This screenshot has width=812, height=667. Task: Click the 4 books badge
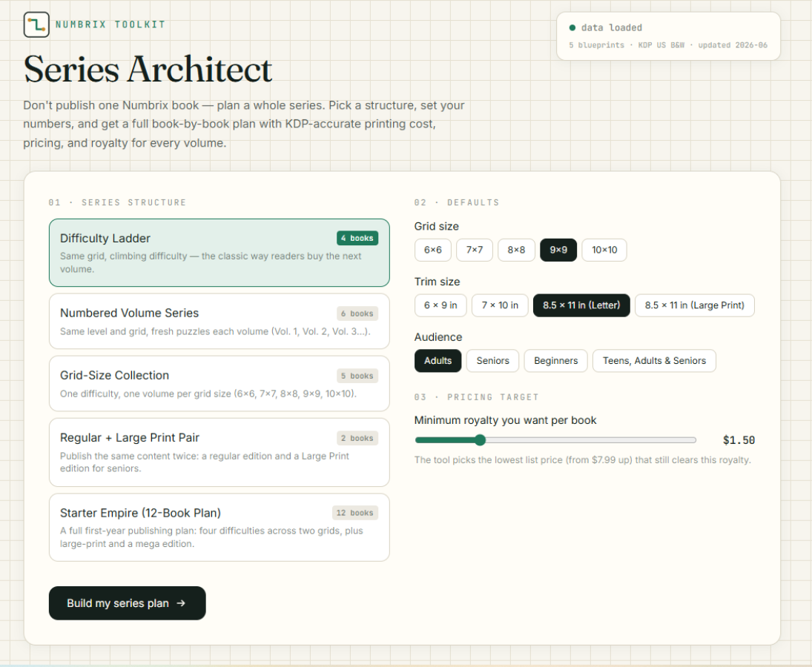tap(357, 238)
